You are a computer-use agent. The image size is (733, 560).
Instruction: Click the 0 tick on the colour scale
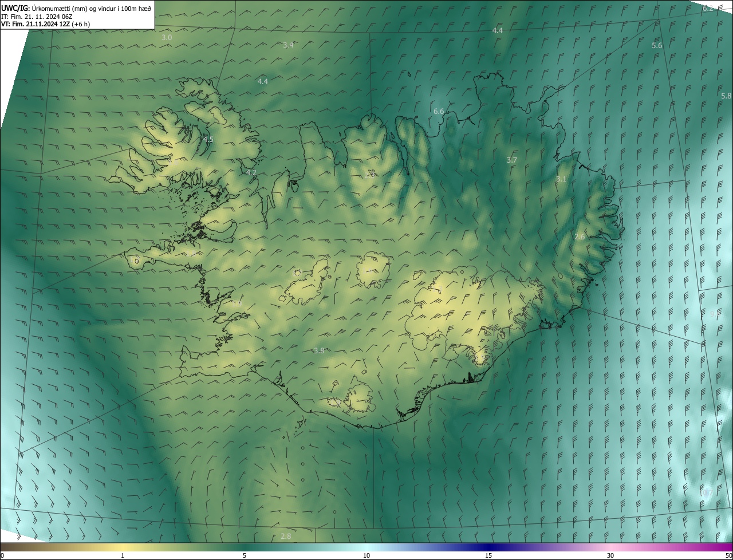[2, 555]
